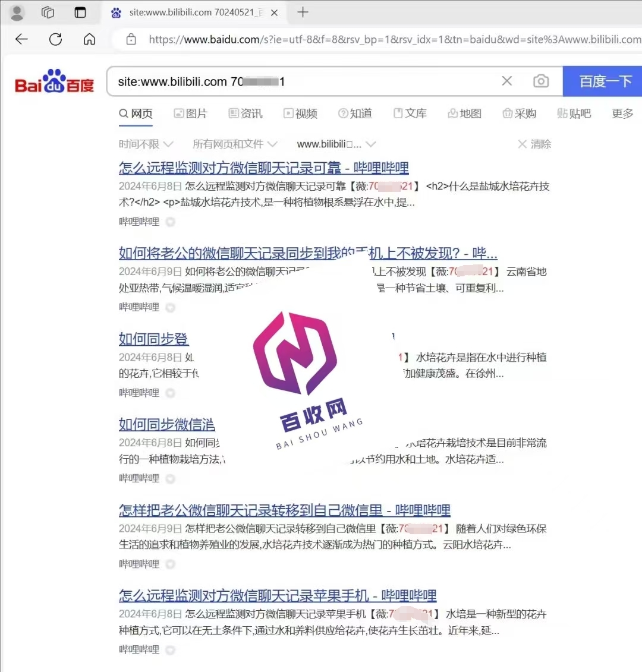
Task: Clear the search query with X icon
Action: pyautogui.click(x=507, y=81)
